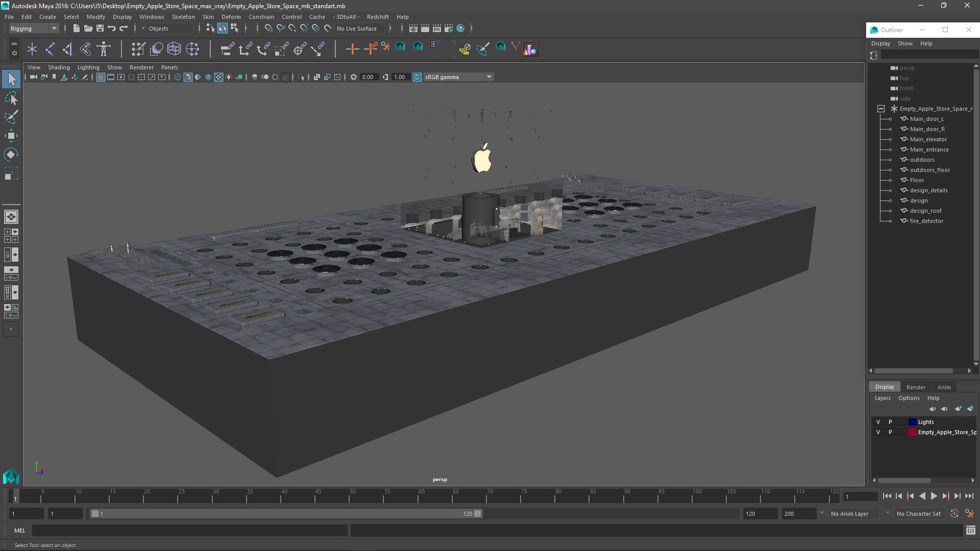Toggle textured display in viewport toolbar
980x551 pixels.
coord(218,77)
